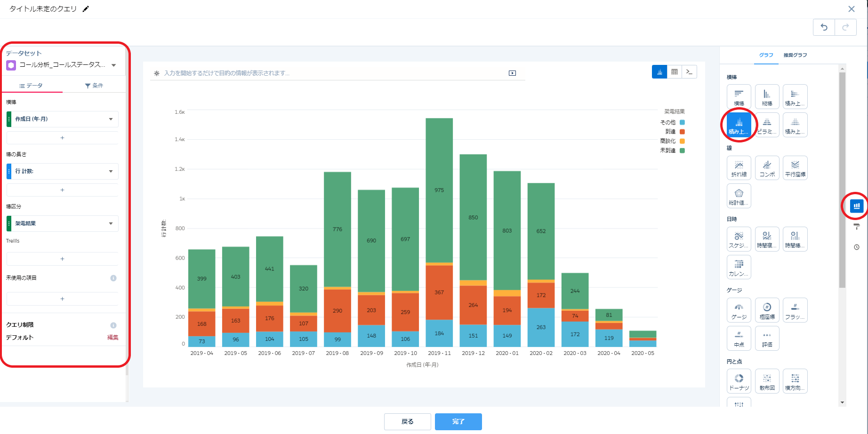Switch to the 条件 filter tab
Image resolution: width=868 pixels, height=434 pixels.
pyautogui.click(x=94, y=86)
